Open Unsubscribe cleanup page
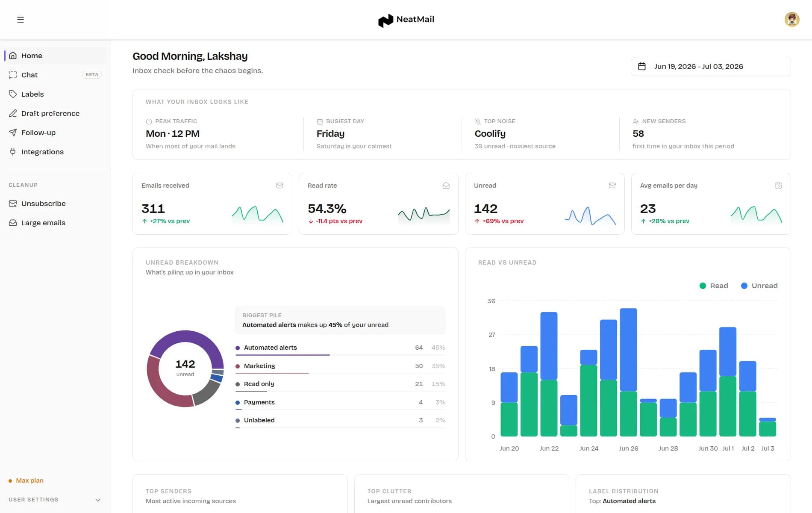Viewport: 812px width, 513px height. click(56, 203)
